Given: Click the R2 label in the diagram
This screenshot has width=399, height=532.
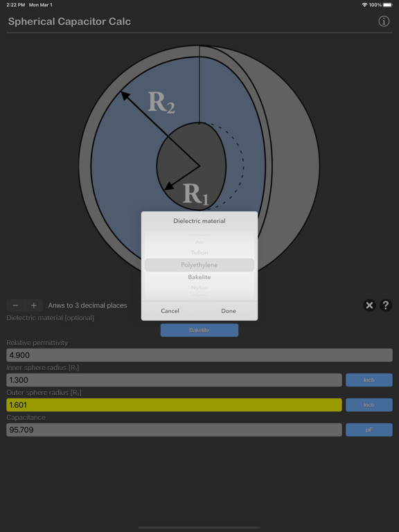Looking at the screenshot, I should coord(161,102).
